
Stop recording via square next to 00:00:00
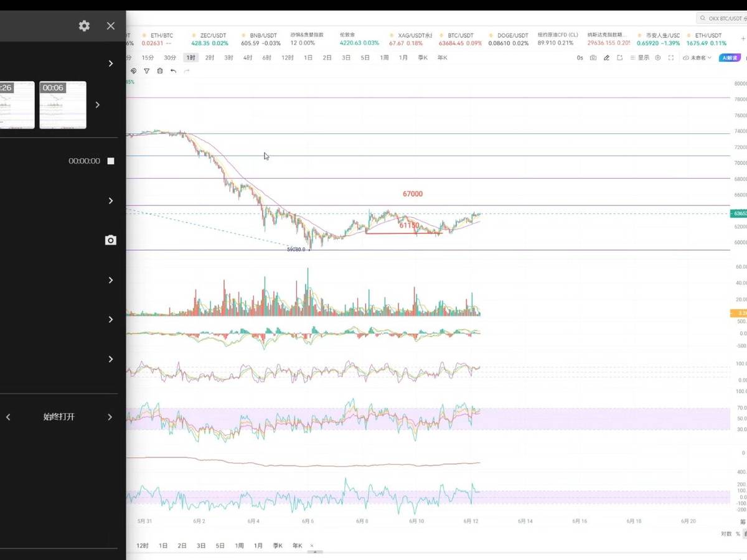[x=111, y=161]
